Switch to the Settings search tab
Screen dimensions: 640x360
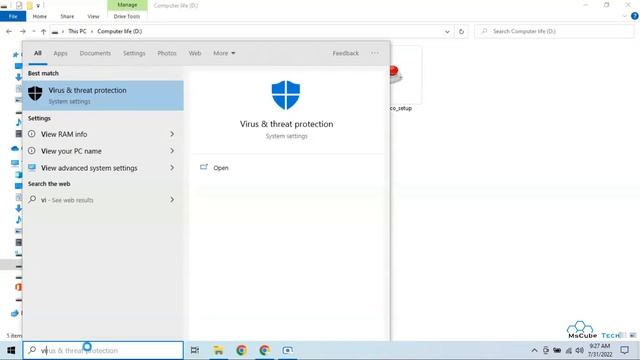click(x=134, y=53)
